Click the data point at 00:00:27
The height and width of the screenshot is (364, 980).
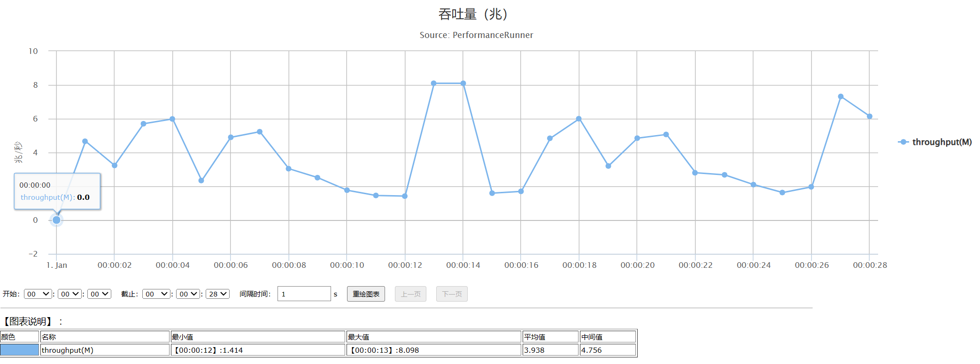pyautogui.click(x=841, y=97)
